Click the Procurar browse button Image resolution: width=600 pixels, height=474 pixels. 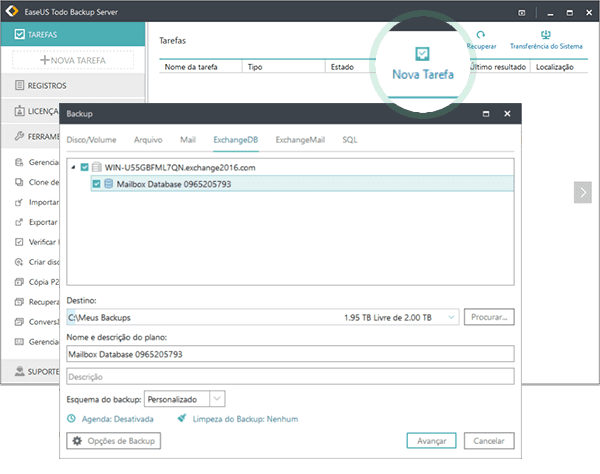pyautogui.click(x=489, y=317)
